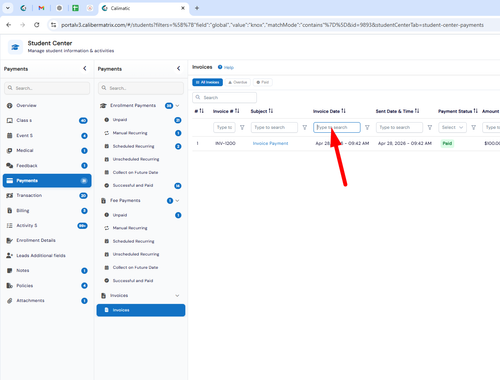This screenshot has height=380, width=500.
Task: Open a new browser tab
Action: pyautogui.click(x=197, y=8)
